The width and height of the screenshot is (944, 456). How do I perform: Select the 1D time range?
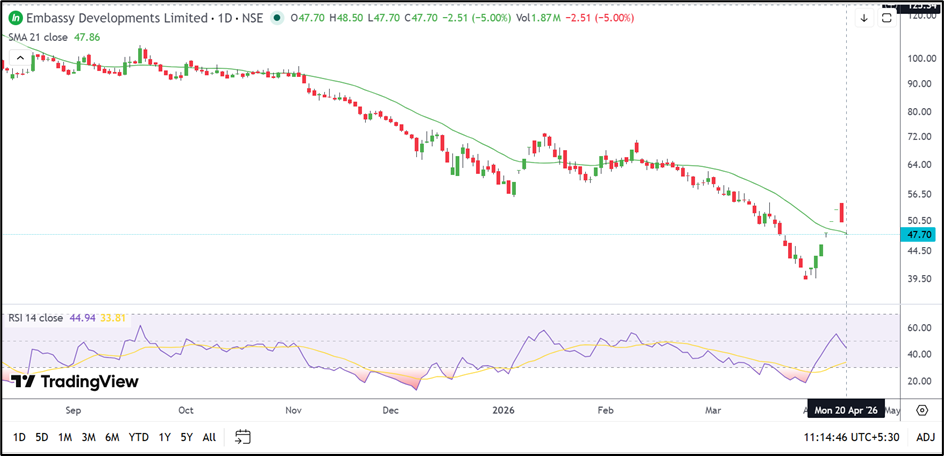[x=20, y=437]
